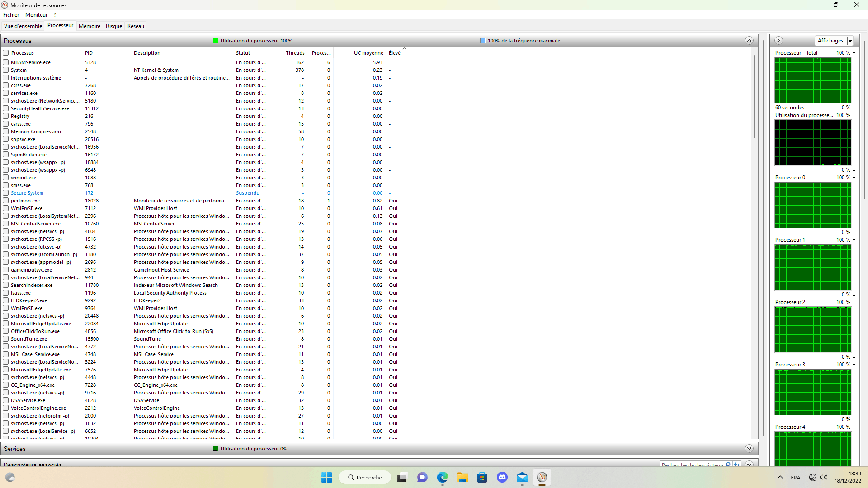Click the Threads column header

click(295, 53)
